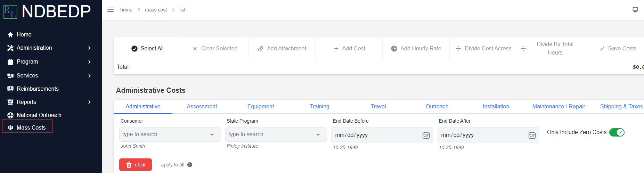Click the Clear Selected button

[215, 49]
